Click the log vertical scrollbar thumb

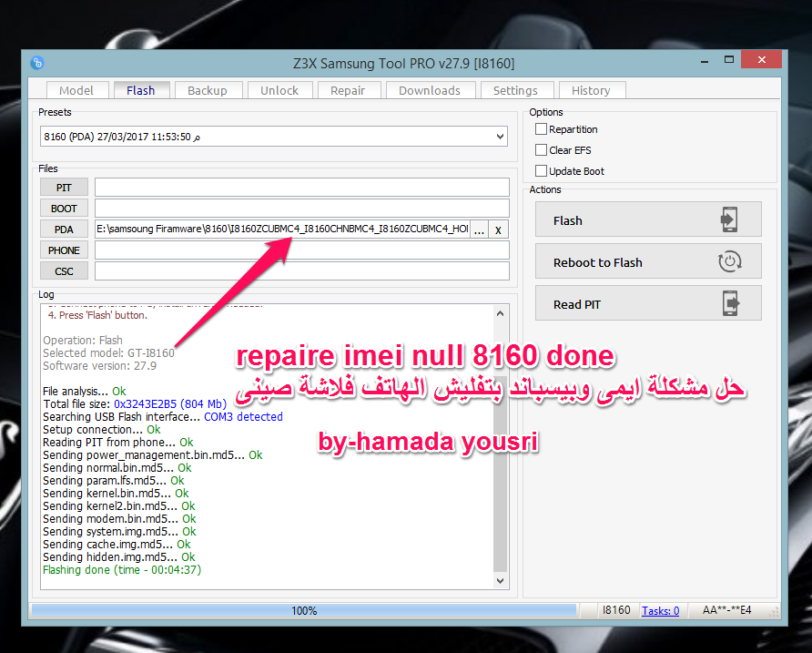point(500,474)
